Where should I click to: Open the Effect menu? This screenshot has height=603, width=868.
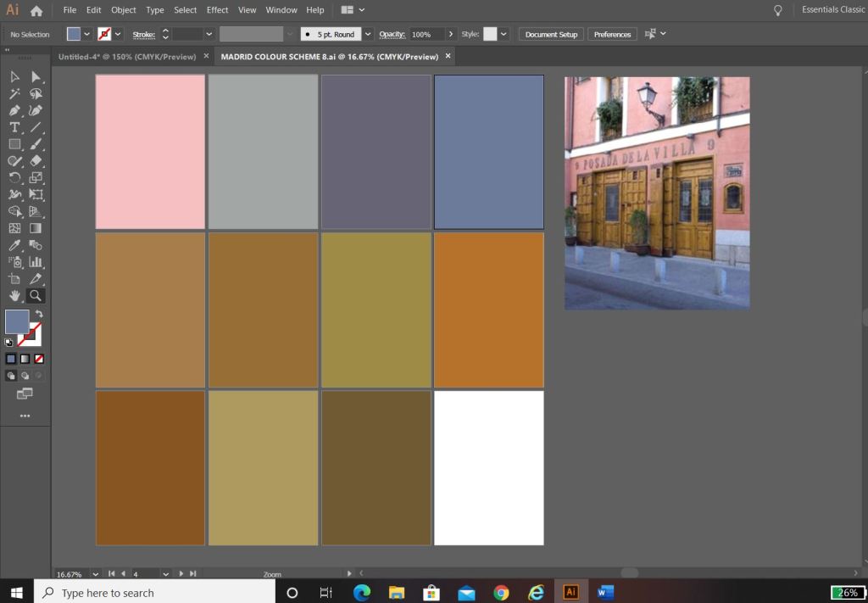click(217, 10)
